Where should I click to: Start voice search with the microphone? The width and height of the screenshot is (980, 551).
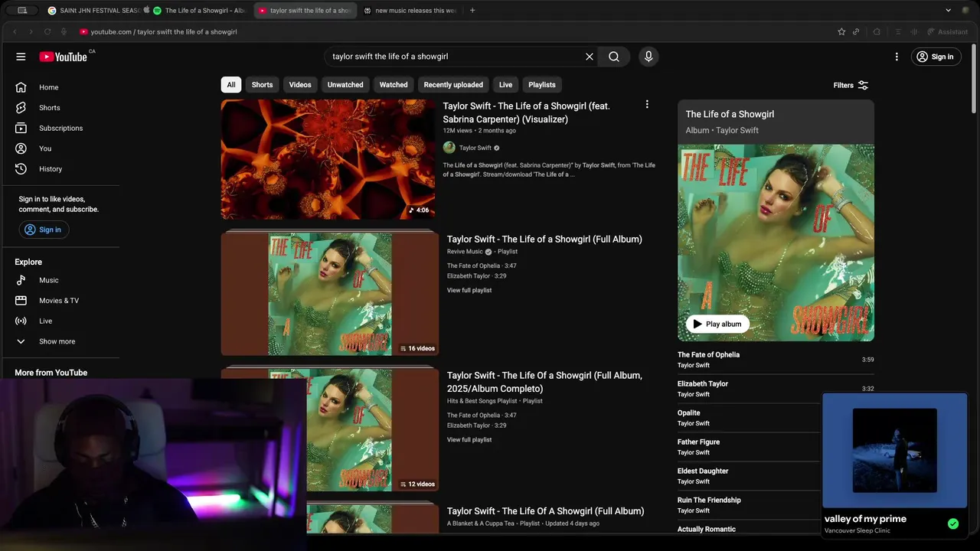coord(648,57)
